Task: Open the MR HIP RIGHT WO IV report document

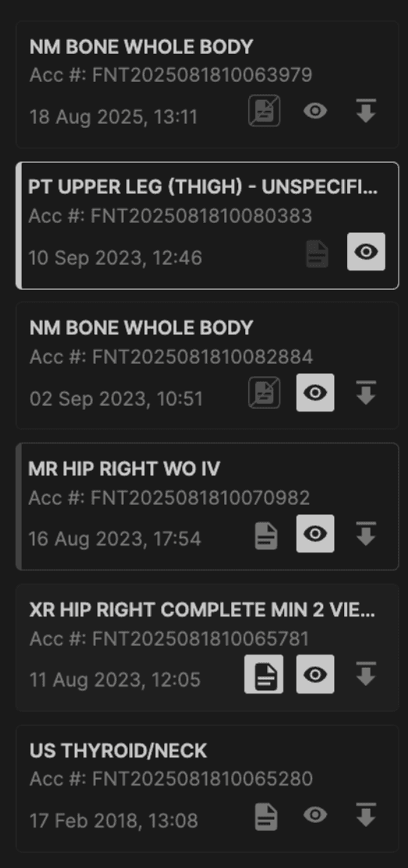Action: point(266,536)
